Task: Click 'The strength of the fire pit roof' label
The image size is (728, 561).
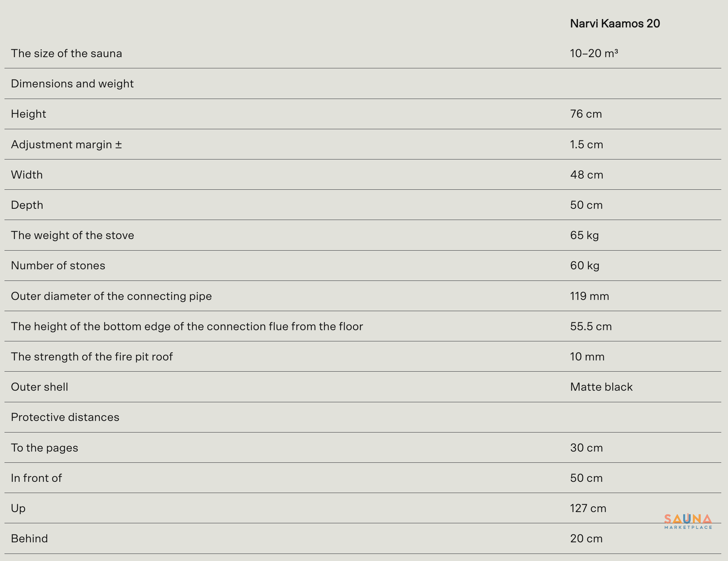Action: point(92,357)
